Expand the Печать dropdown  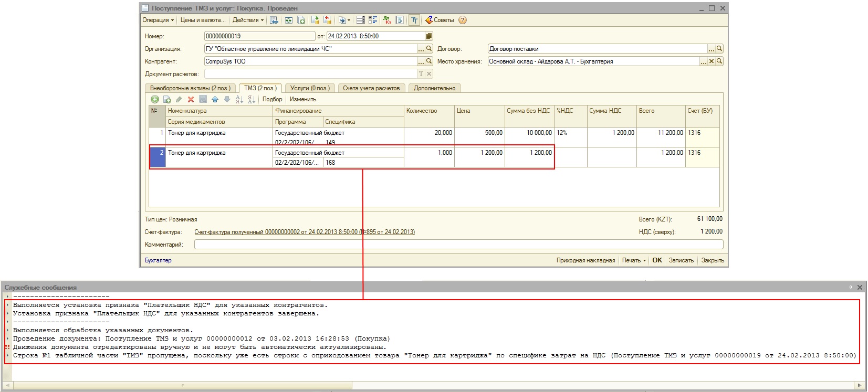[634, 260]
